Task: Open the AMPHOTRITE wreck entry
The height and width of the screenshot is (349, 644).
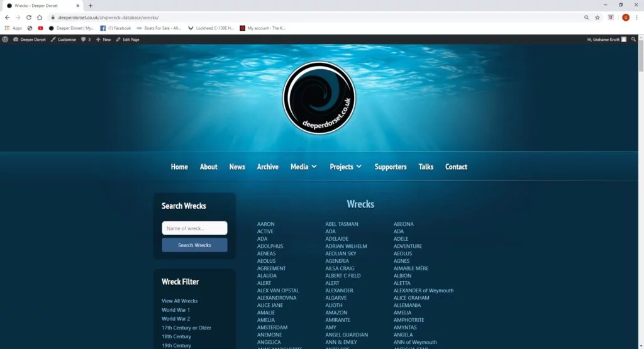Action: point(409,320)
